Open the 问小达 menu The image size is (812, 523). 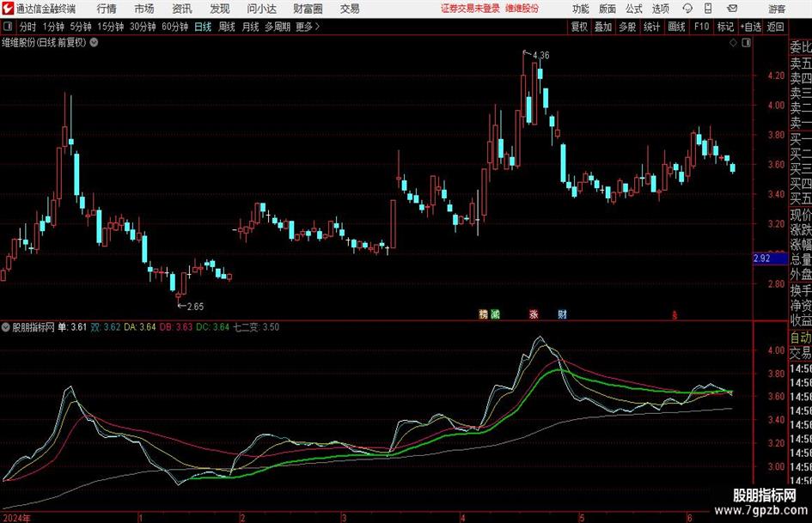(x=261, y=9)
